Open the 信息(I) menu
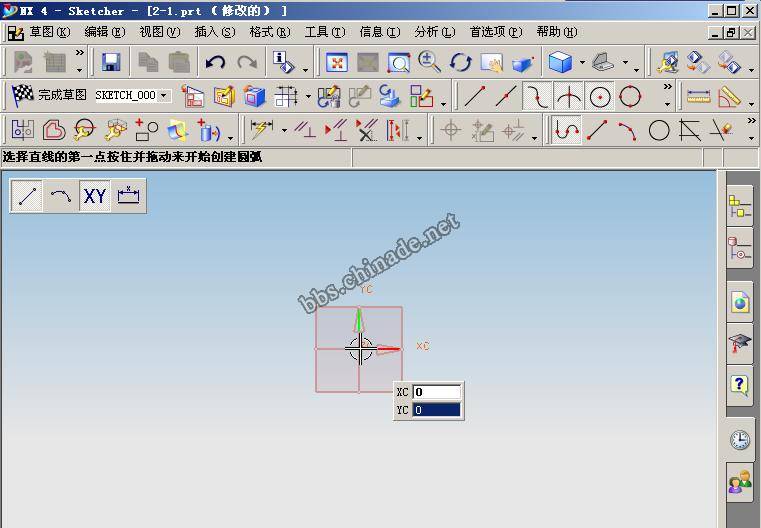This screenshot has height=528, width=761. 380,32
